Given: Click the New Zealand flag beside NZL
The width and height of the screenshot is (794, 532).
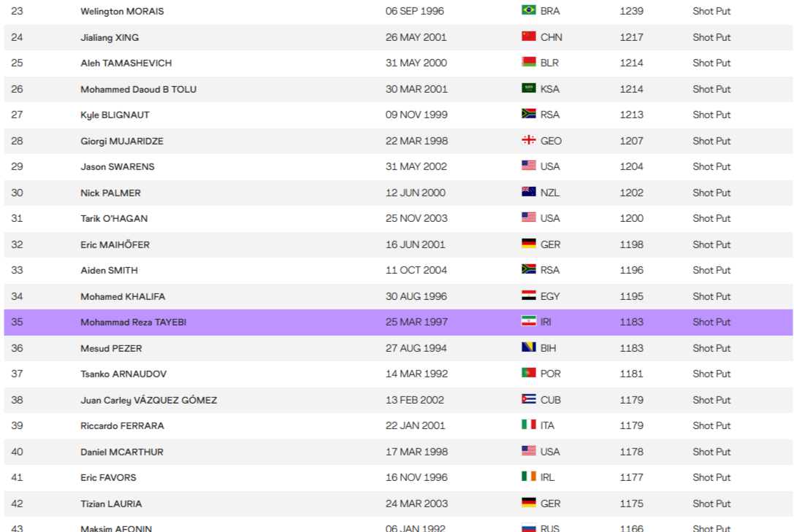Looking at the screenshot, I should coord(528,193).
